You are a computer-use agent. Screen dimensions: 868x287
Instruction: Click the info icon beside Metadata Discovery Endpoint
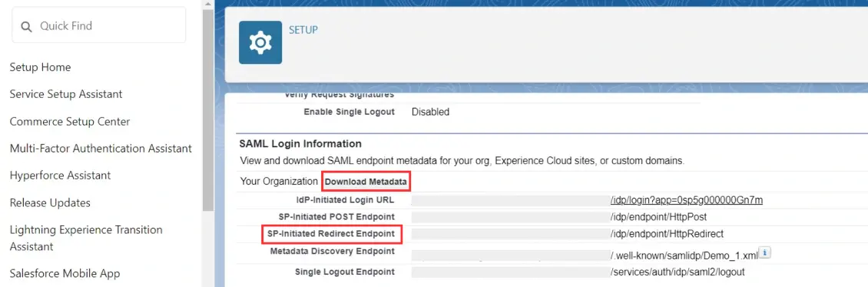764,253
